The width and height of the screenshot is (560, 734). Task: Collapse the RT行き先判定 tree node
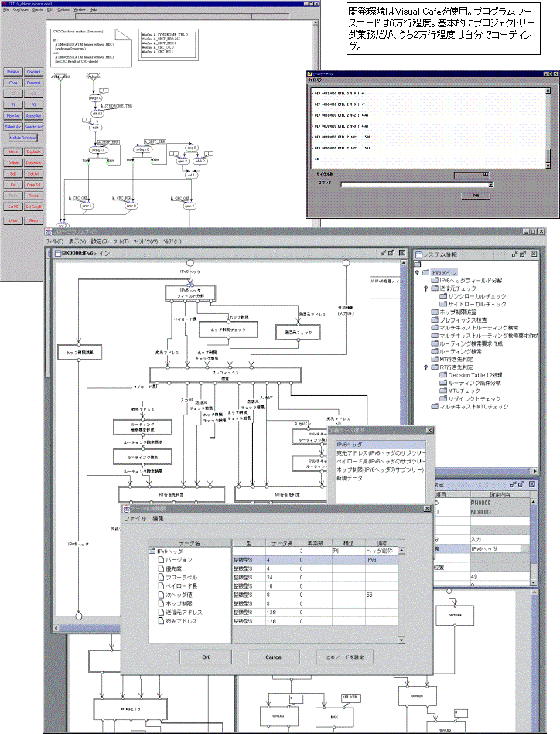pyautogui.click(x=425, y=367)
